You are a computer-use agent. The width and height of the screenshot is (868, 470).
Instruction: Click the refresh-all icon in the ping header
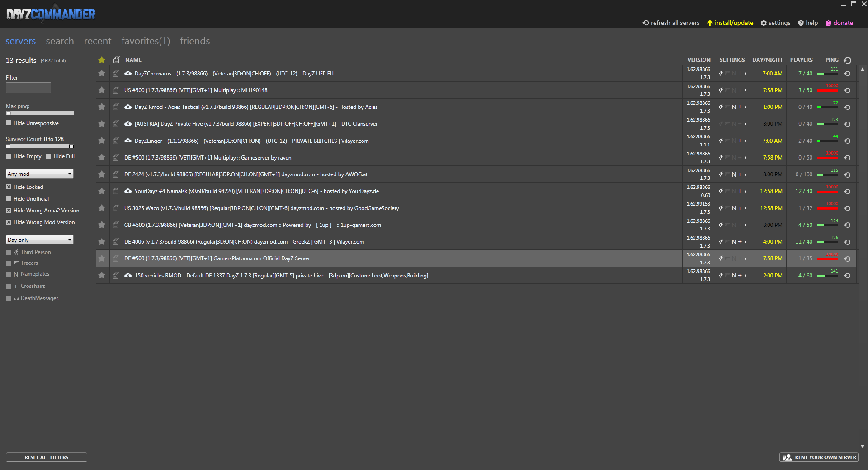point(848,60)
